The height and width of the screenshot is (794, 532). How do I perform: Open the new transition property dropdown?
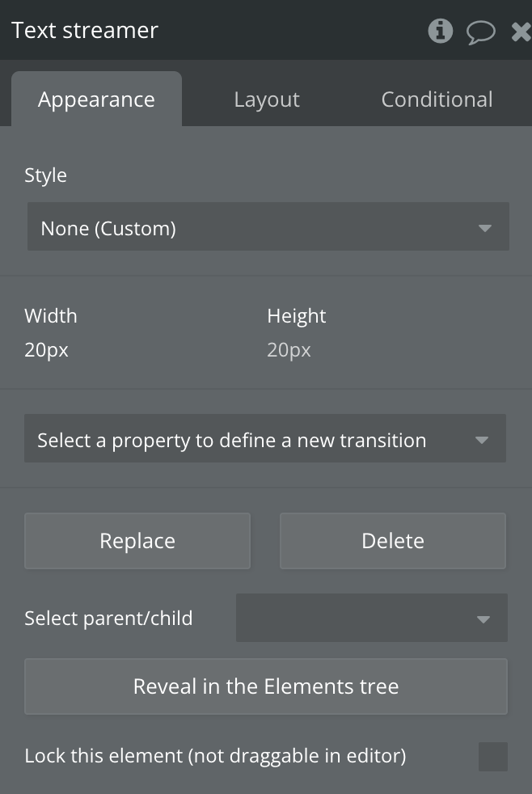pos(265,441)
